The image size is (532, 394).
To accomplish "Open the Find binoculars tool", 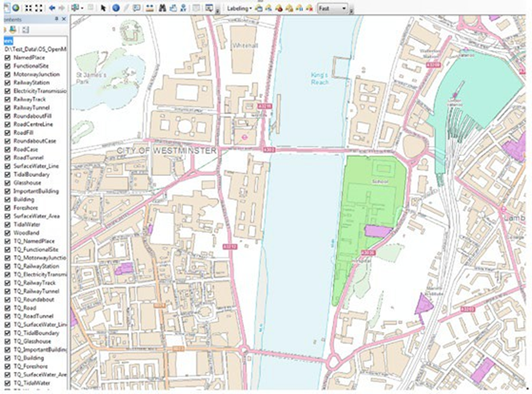I will (162, 8).
